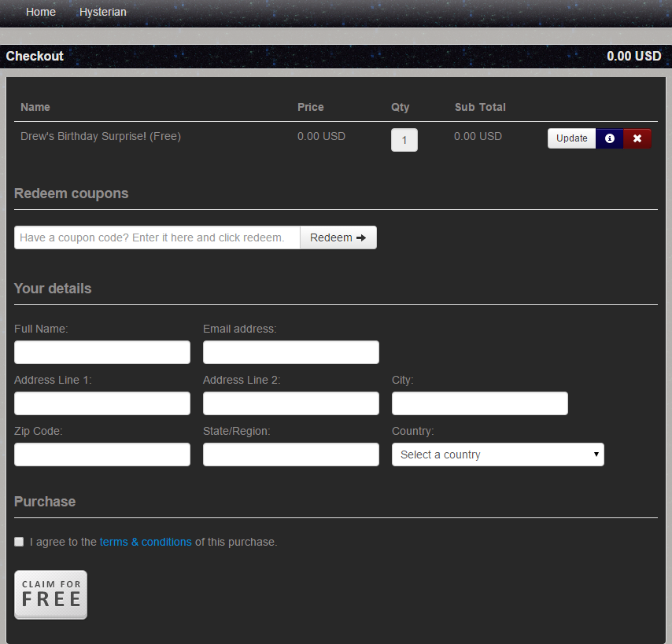Image resolution: width=672 pixels, height=644 pixels.
Task: Click the 0.00 USD total in header
Action: pos(634,56)
